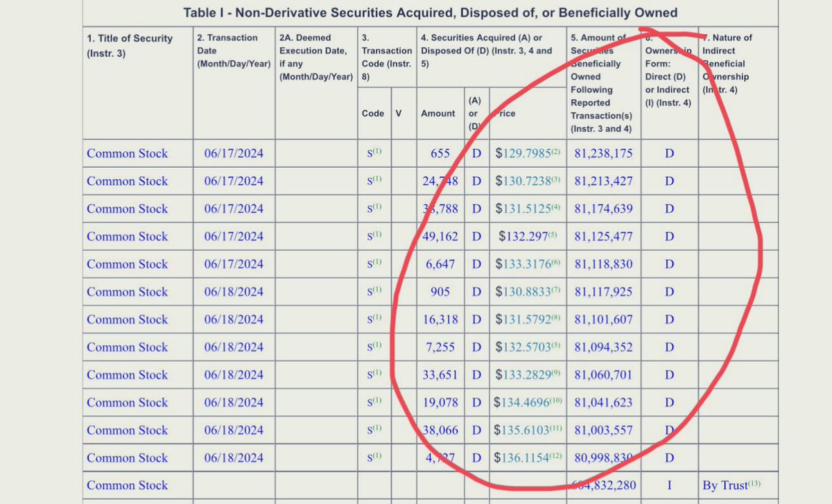Image resolution: width=832 pixels, height=504 pixels.
Task: Click owned amount 81,213,427
Action: click(603, 181)
